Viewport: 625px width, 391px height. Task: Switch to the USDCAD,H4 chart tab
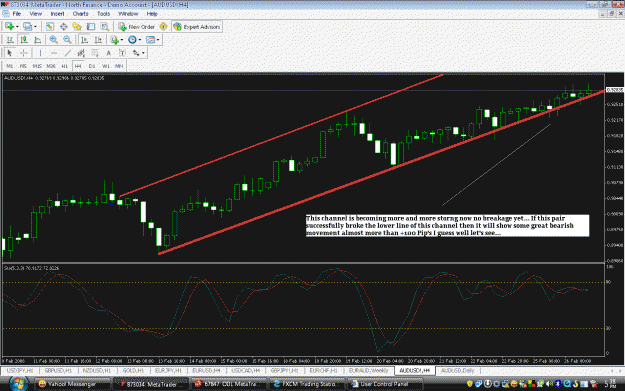click(246, 370)
